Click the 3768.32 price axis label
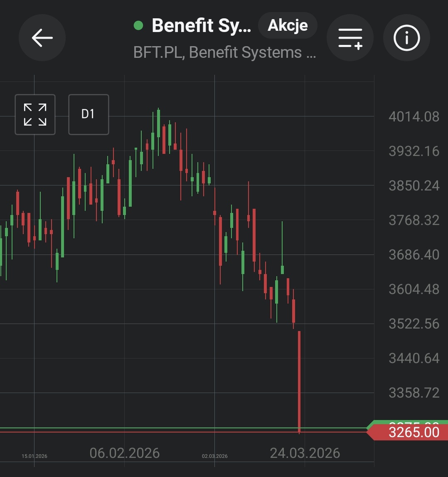The image size is (448, 477). pyautogui.click(x=414, y=220)
